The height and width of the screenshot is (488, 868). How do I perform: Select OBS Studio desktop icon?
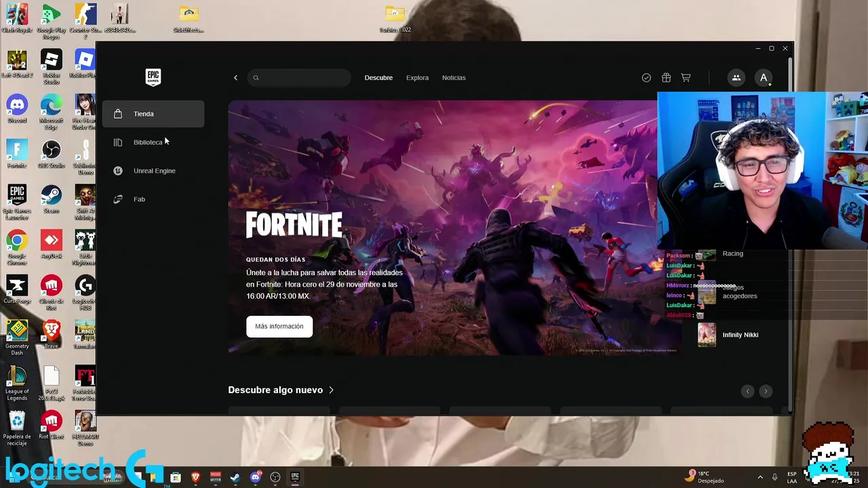point(52,154)
